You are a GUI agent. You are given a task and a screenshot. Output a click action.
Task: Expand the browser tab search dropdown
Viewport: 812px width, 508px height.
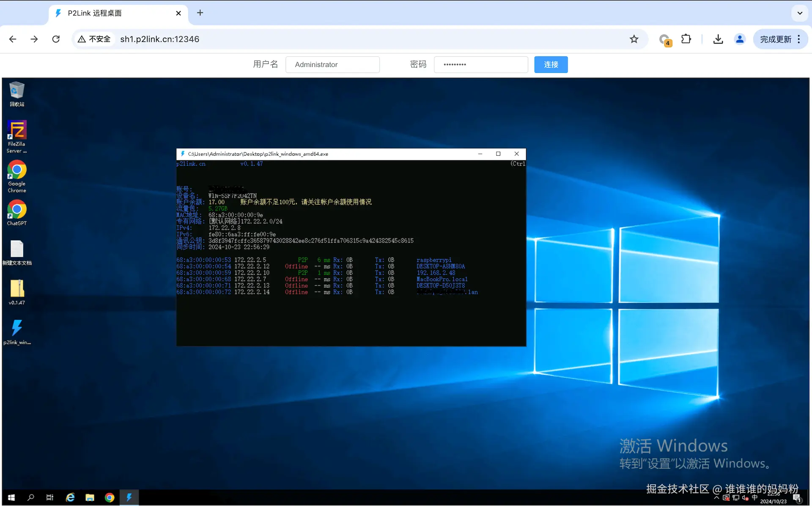[800, 13]
